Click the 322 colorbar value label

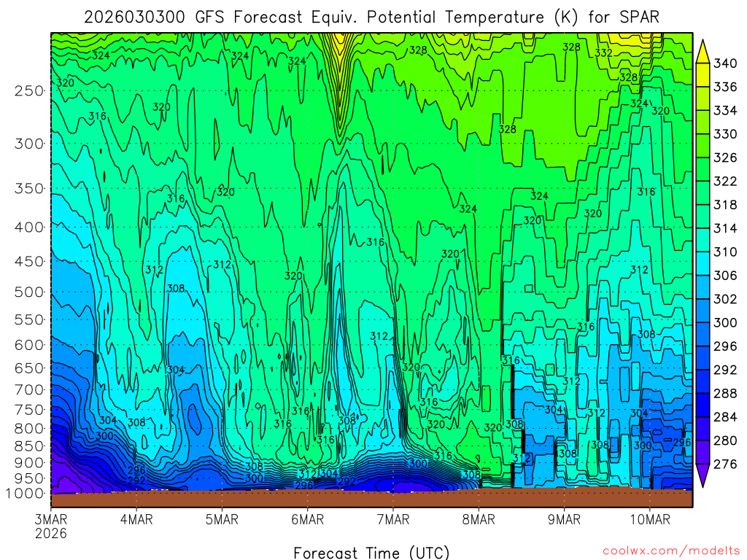[x=725, y=182]
